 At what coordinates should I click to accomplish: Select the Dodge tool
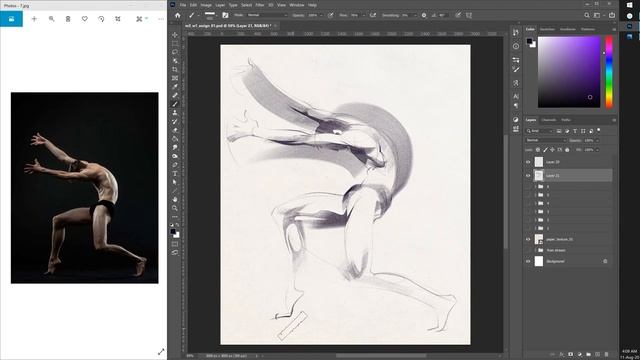175,156
